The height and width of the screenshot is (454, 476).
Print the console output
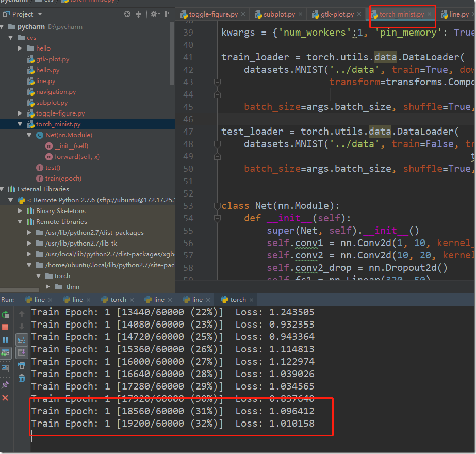pyautogui.click(x=22, y=365)
